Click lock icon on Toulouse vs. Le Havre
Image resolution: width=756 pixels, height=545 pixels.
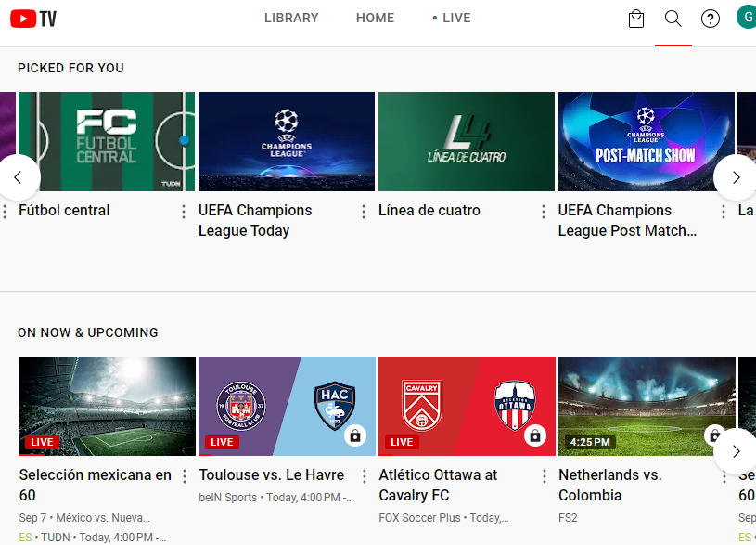coord(355,435)
